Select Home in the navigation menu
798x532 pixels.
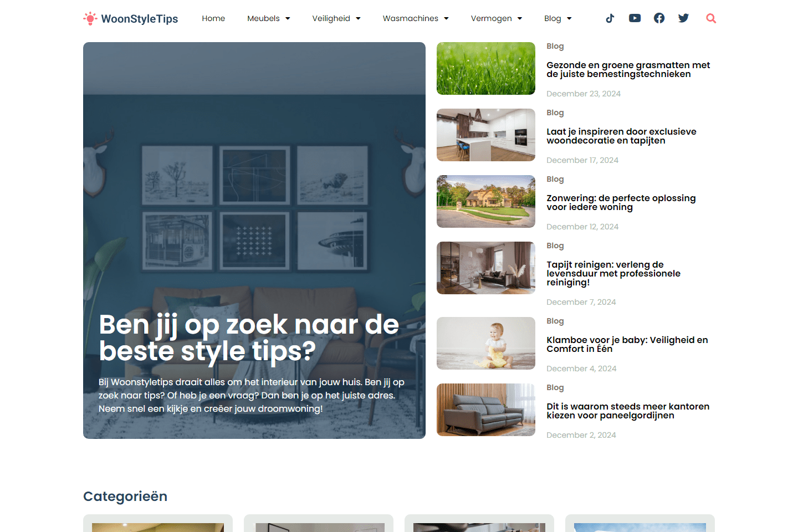click(213, 18)
